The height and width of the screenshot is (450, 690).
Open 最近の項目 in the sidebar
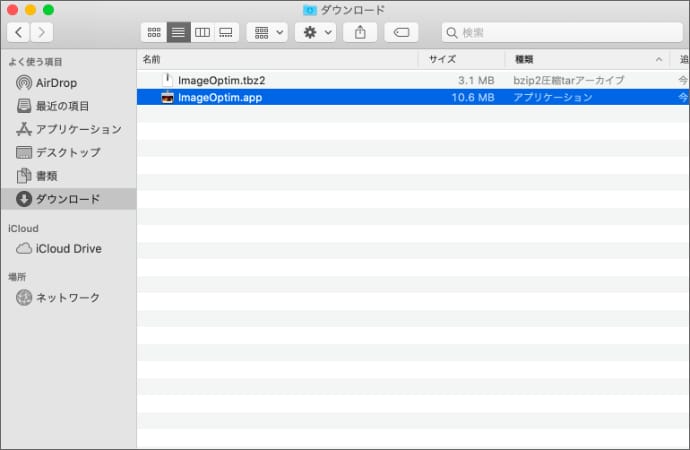pyautogui.click(x=62, y=106)
